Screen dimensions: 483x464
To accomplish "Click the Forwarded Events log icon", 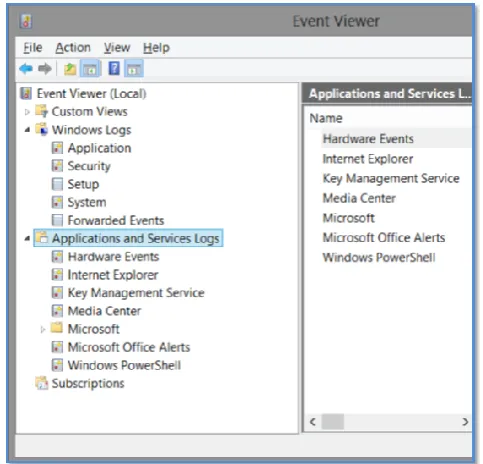I will tap(57, 220).
